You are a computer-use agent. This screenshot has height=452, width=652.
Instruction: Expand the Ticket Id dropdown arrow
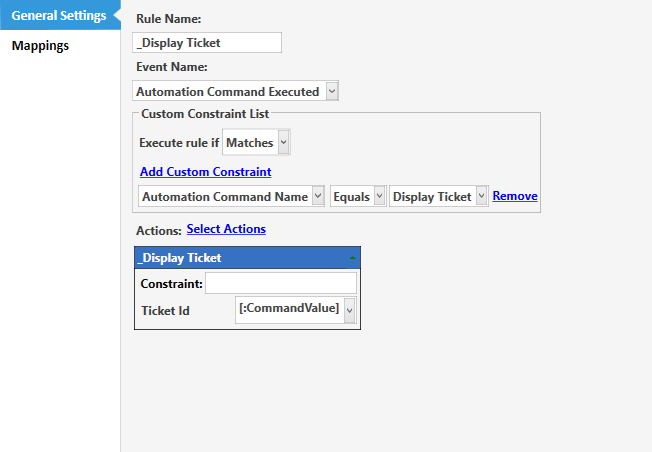pyautogui.click(x=349, y=310)
